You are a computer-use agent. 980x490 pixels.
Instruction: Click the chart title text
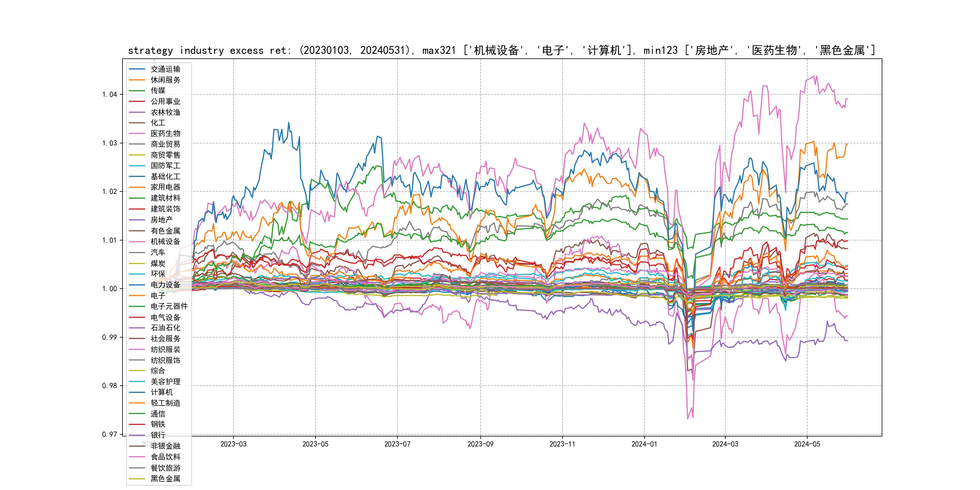click(x=501, y=50)
